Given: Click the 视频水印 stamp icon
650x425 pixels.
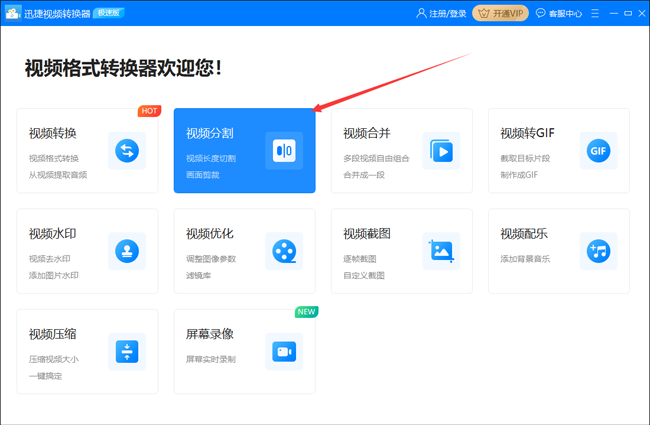Looking at the screenshot, I should (x=126, y=251).
